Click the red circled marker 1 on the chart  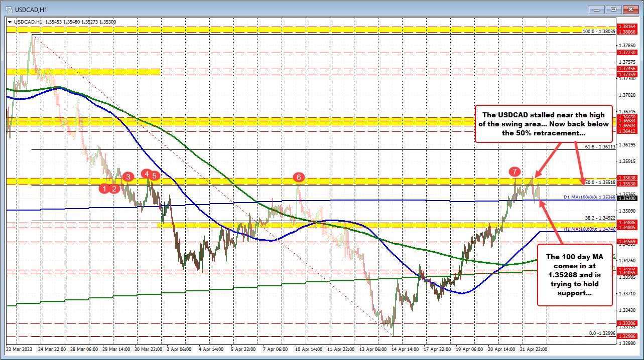pyautogui.click(x=104, y=188)
